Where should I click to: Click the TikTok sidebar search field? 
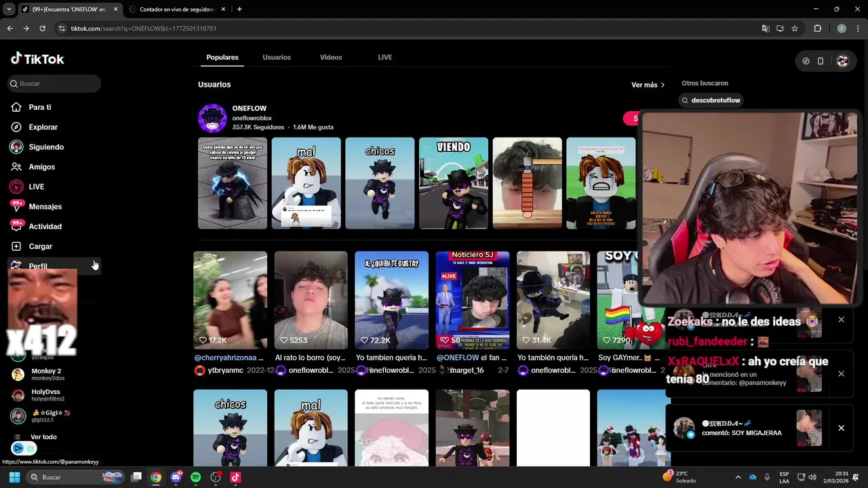54,83
